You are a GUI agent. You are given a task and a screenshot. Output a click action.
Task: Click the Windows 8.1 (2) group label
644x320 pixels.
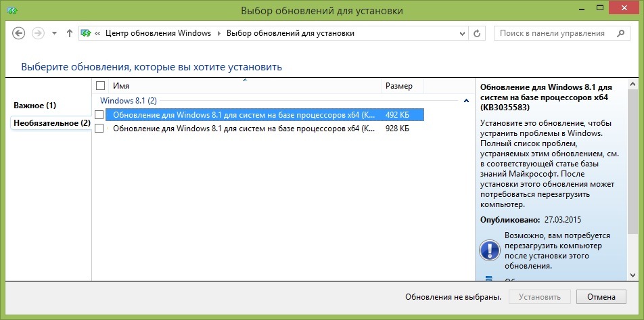tap(129, 100)
